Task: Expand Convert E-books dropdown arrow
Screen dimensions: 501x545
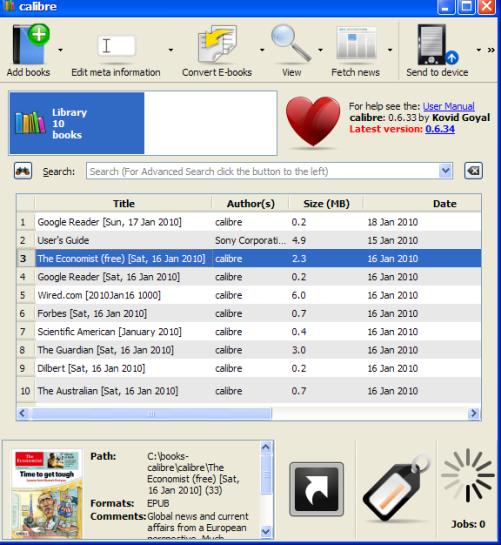Action: pyautogui.click(x=262, y=50)
